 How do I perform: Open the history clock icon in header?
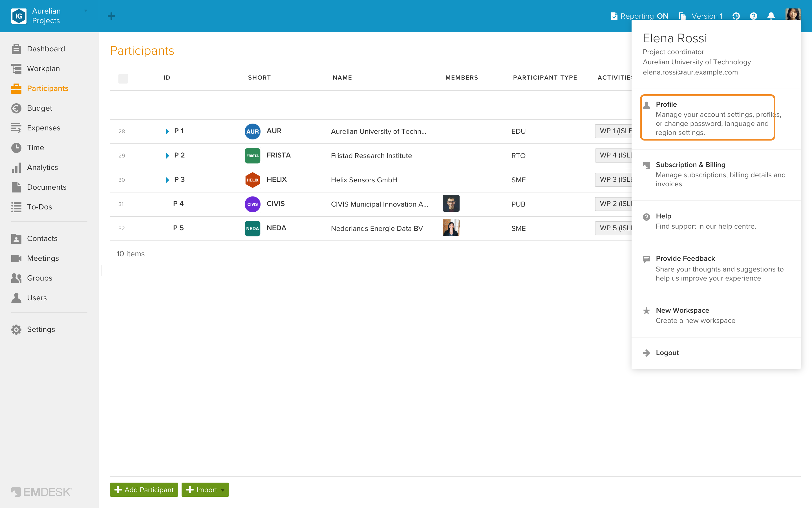(736, 16)
